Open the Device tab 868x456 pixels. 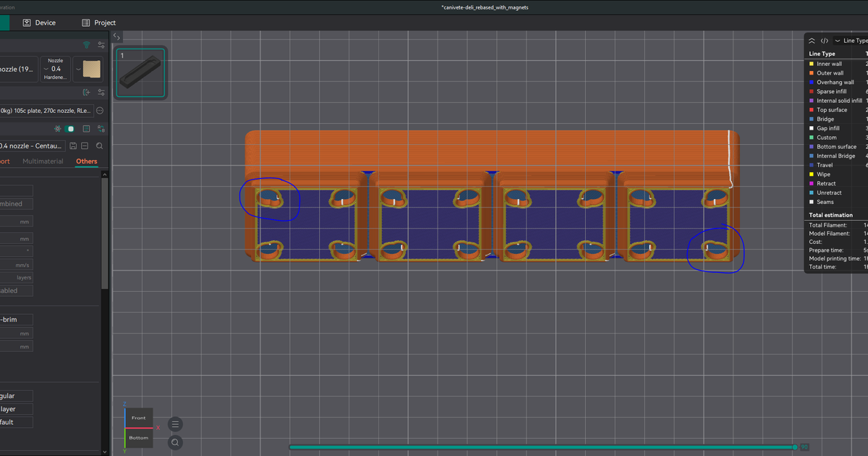pos(39,22)
